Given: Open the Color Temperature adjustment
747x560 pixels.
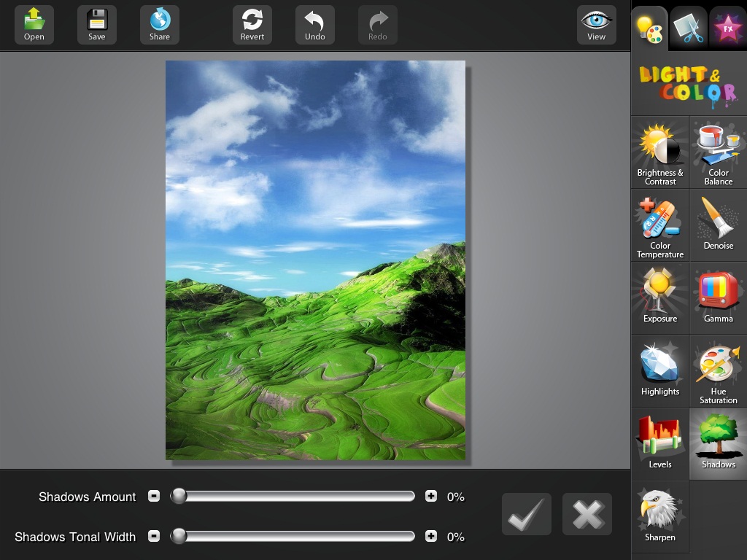Looking at the screenshot, I should 659,225.
